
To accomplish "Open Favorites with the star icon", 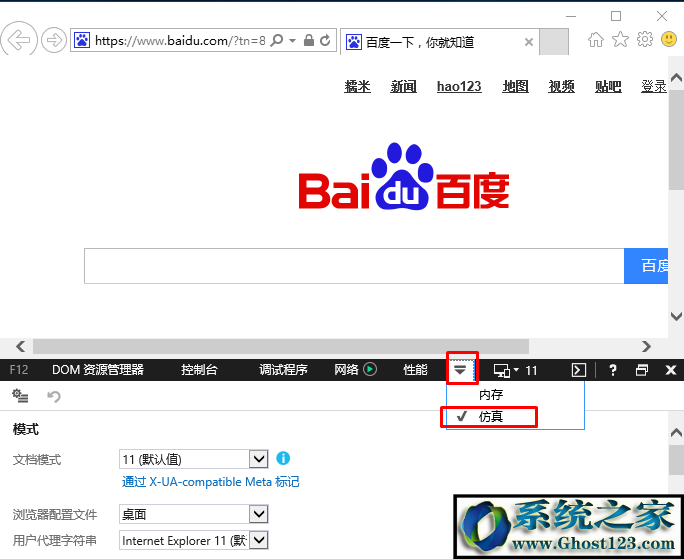I will tap(620, 40).
